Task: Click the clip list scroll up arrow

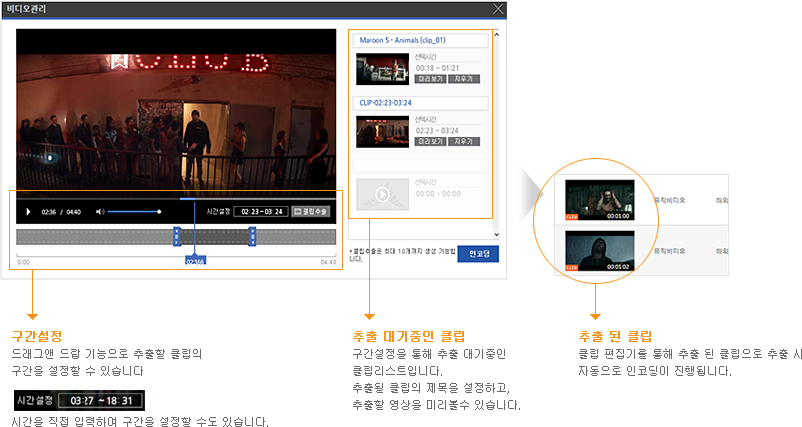Action: tap(496, 34)
